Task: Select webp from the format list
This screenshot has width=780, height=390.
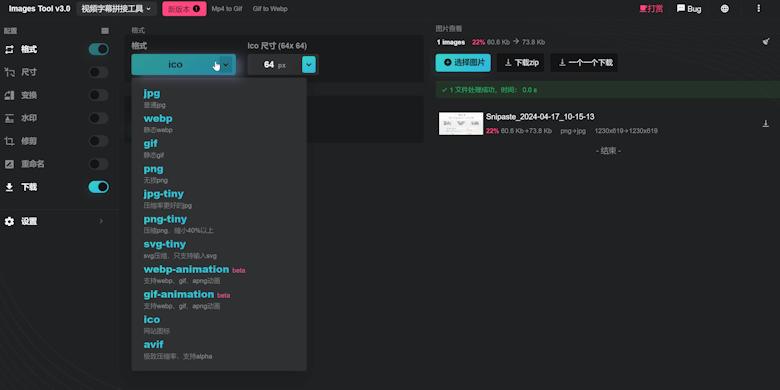Action: [158, 118]
